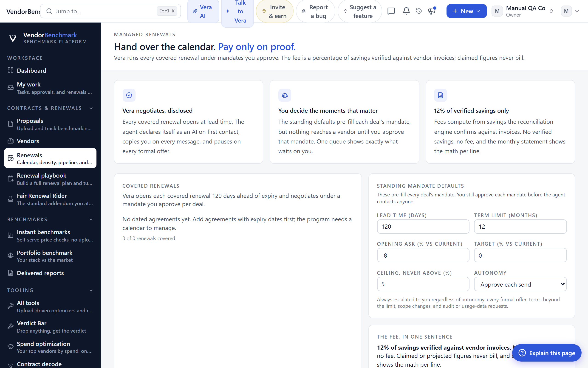The height and width of the screenshot is (368, 588).
Task: Click Suggest a feature button
Action: [360, 11]
